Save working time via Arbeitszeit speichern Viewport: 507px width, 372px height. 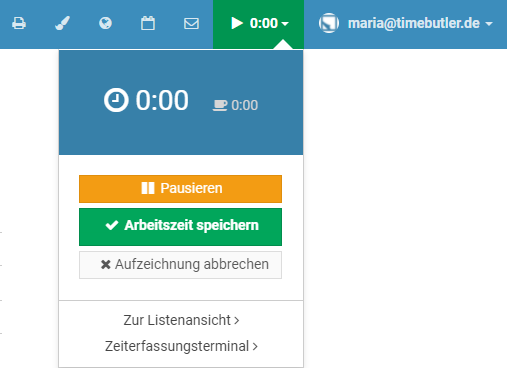click(x=180, y=227)
